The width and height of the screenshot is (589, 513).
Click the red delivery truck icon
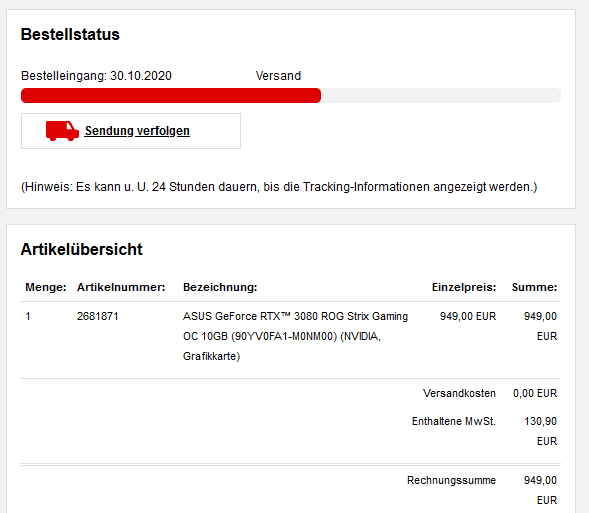pyautogui.click(x=62, y=131)
